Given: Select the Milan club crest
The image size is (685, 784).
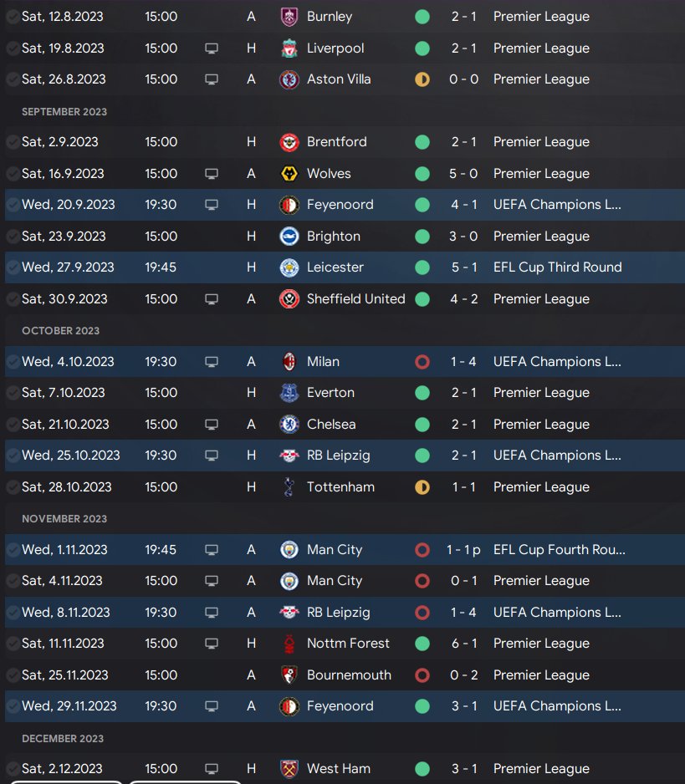Looking at the screenshot, I should coord(289,362).
